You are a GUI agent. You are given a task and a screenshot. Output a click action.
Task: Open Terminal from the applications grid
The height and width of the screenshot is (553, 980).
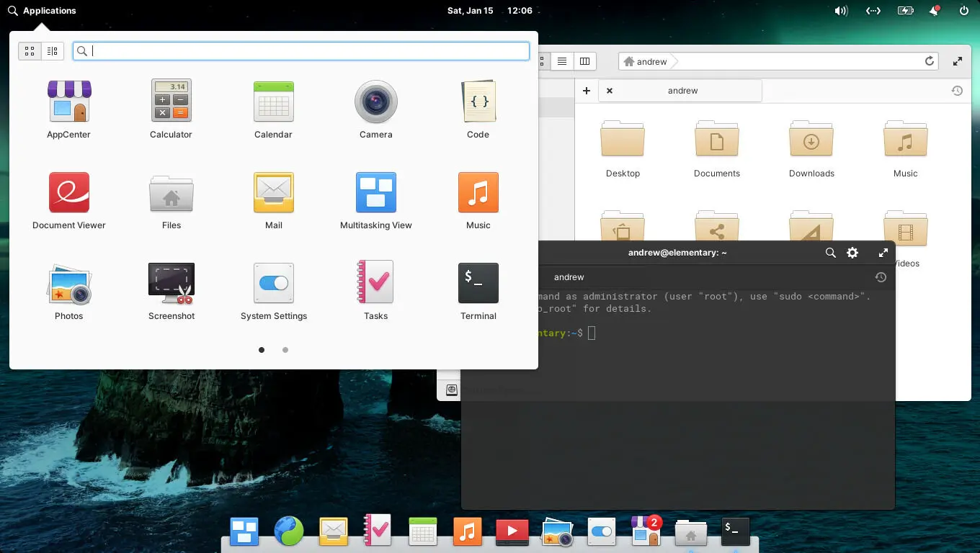click(478, 291)
